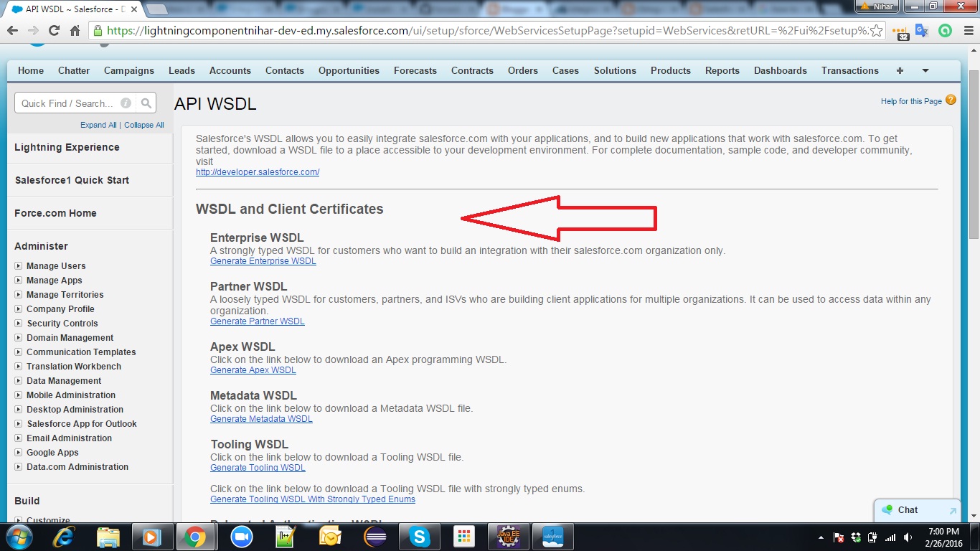Click the Nihar profile button

point(875,6)
